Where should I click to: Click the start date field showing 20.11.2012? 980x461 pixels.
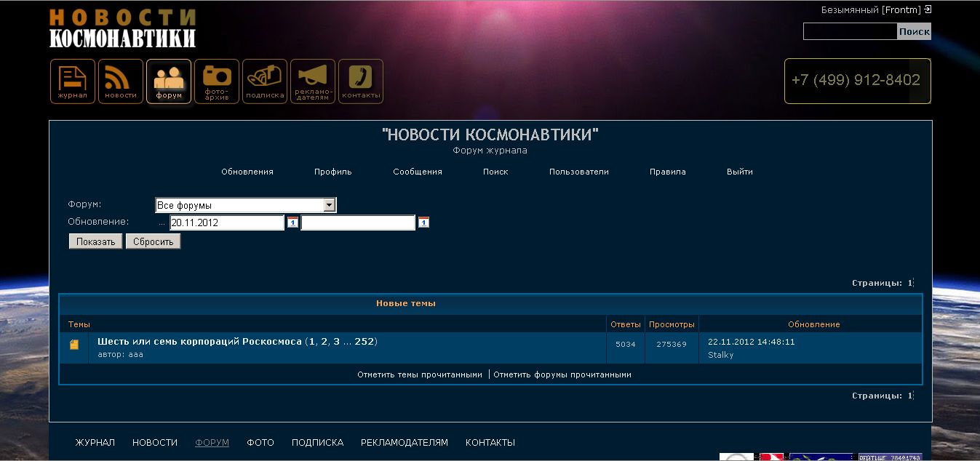[x=227, y=223]
